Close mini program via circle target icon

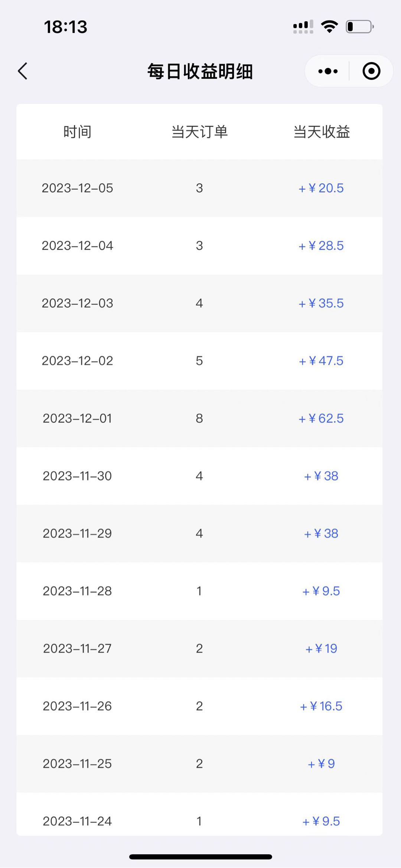[371, 71]
